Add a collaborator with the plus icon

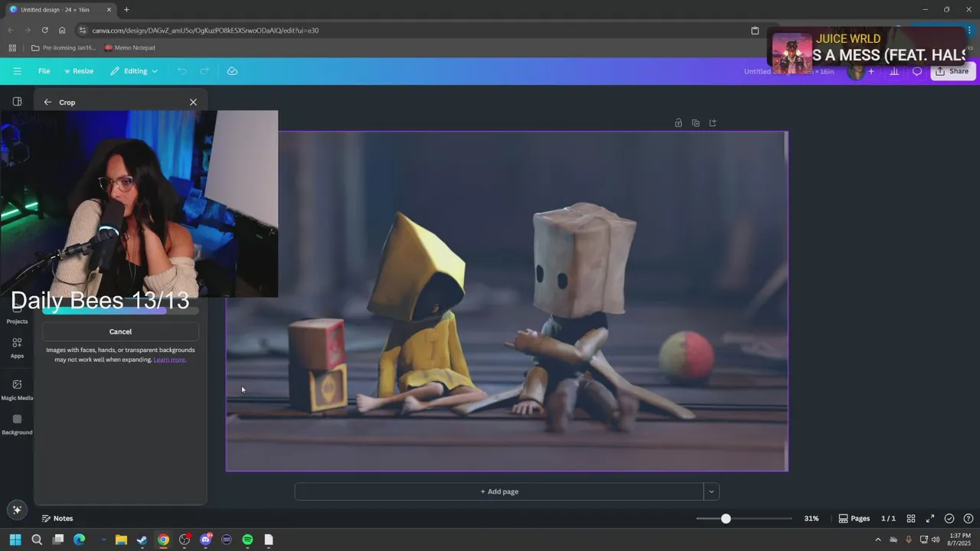coord(871,71)
